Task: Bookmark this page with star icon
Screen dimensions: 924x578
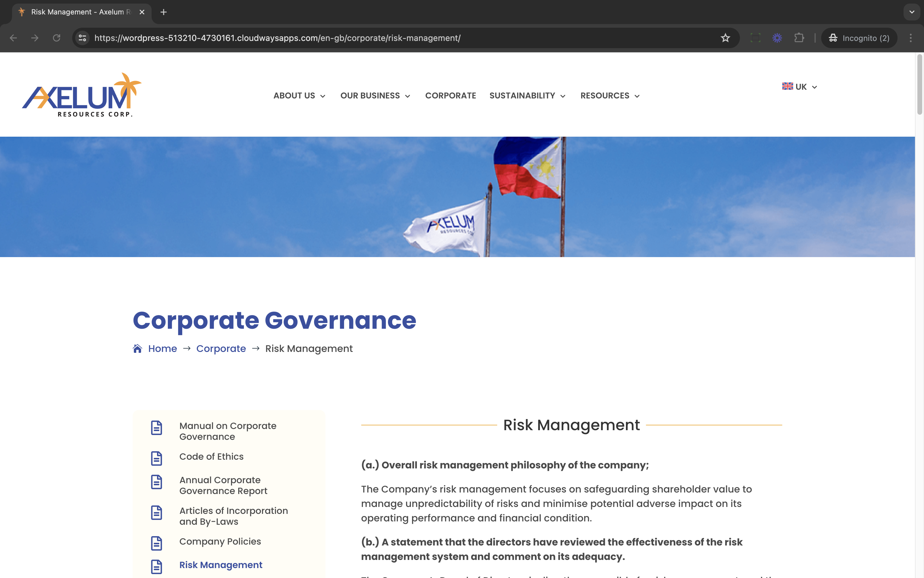Action: tap(725, 38)
